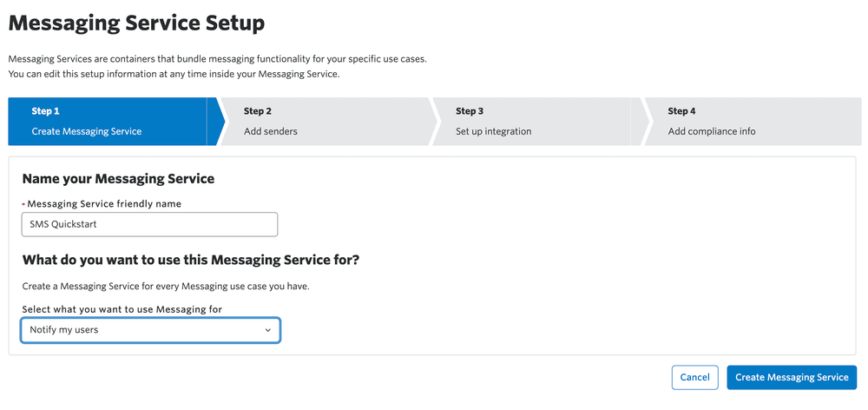Viewport: 868px width, 410px height.
Task: Click the 'SMS Quickstart' text in the name field
Action: pos(62,225)
